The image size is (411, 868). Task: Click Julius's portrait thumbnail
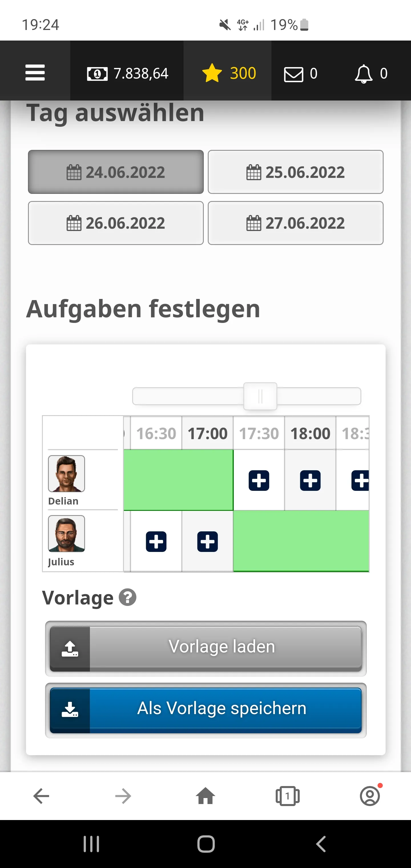(x=67, y=534)
